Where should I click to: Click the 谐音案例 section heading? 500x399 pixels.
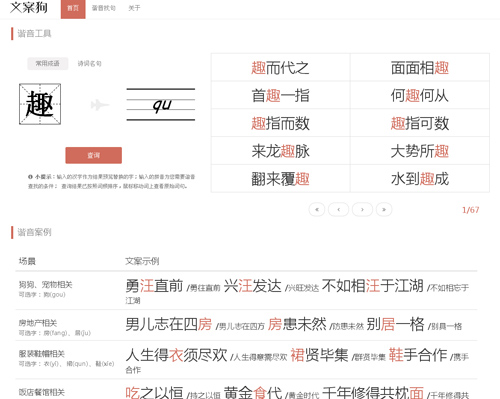click(x=34, y=232)
